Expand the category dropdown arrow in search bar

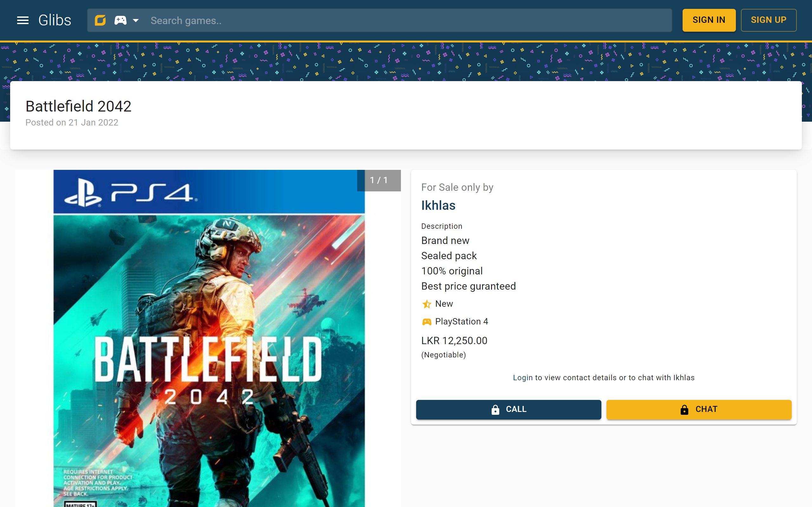pos(136,21)
